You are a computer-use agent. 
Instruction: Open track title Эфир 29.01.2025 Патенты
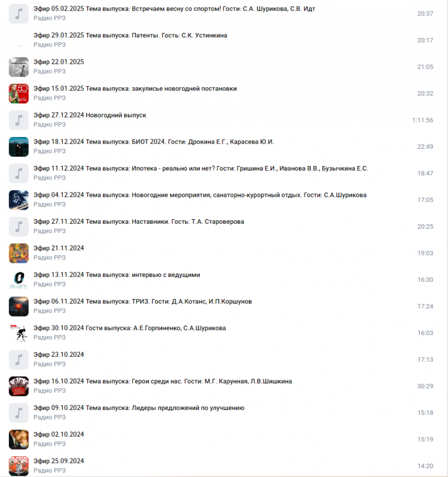pos(130,35)
